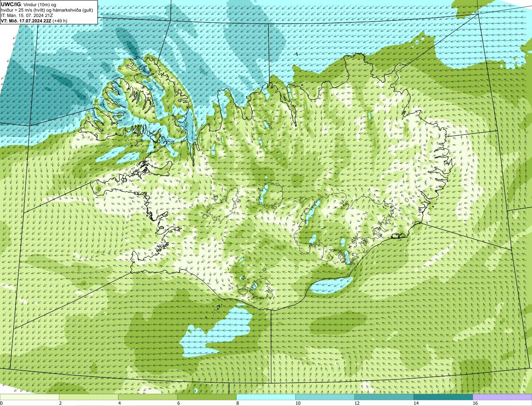Click the 'IT: Mán. 15. 07. 2024 21Z' line
532x406 pixels.
27,15
